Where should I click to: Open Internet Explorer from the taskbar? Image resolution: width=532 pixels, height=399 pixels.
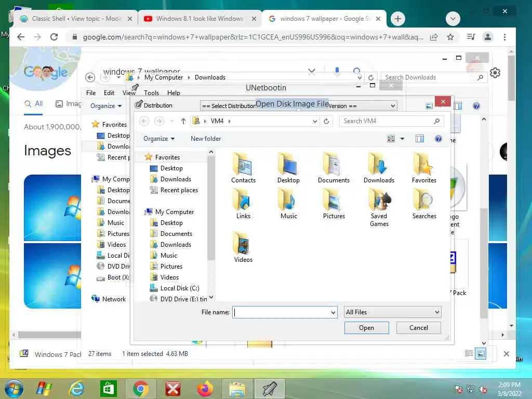coord(77,389)
